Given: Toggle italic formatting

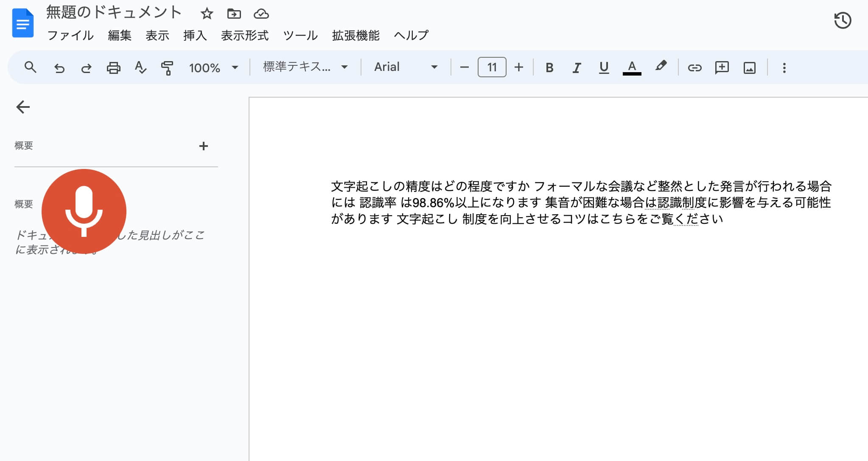Looking at the screenshot, I should (577, 67).
